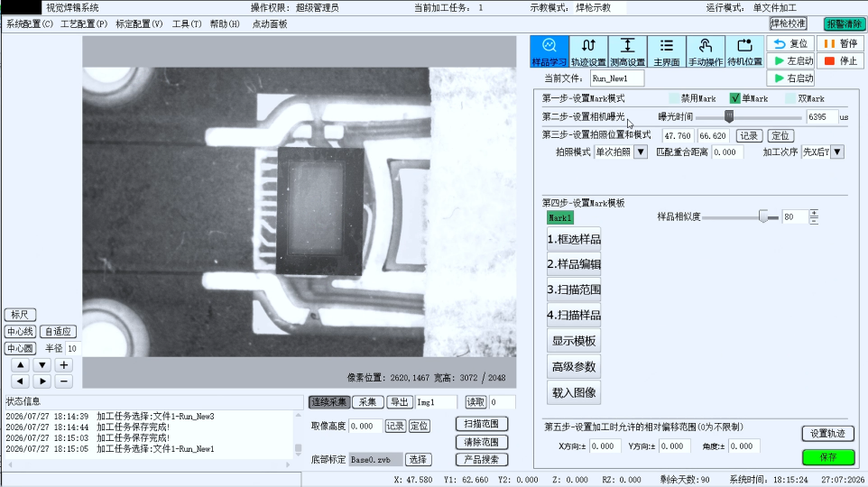Click the 2.样品编辑 button
868x487 pixels.
click(574, 264)
